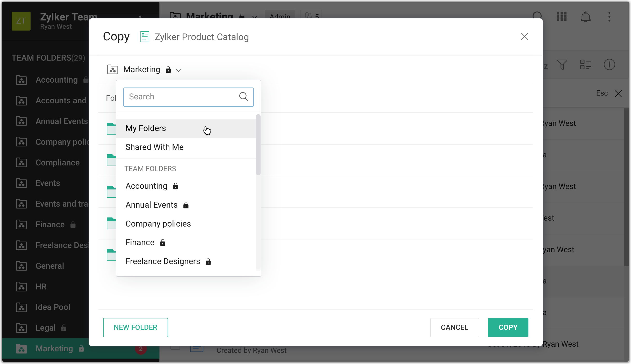Choose Shared With Me option
Image resolution: width=631 pixels, height=364 pixels.
pyautogui.click(x=155, y=147)
